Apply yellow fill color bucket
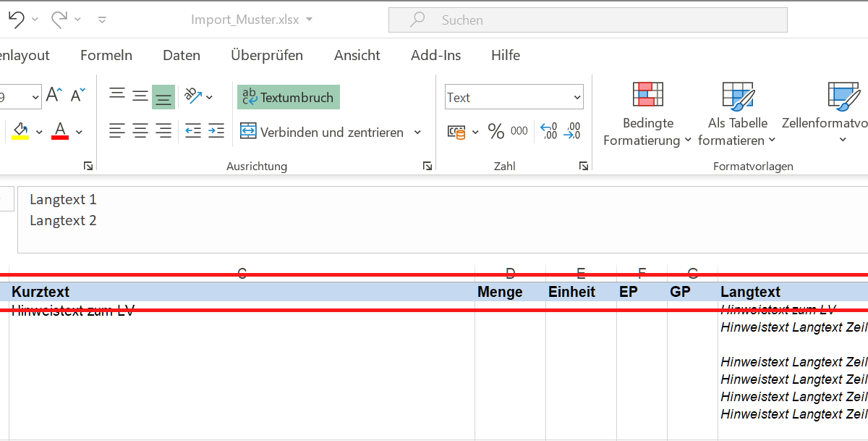The image size is (868, 441). (x=20, y=131)
